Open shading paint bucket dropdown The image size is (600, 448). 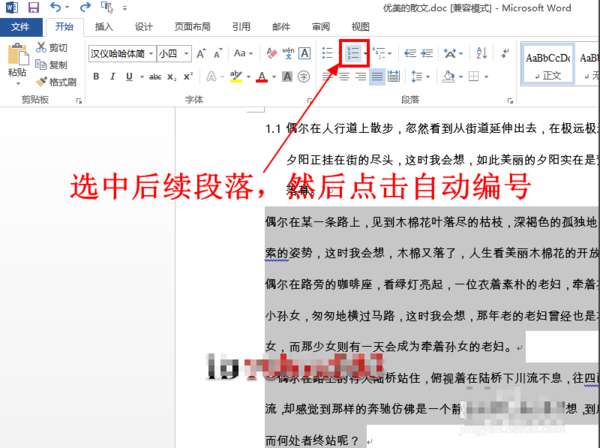(x=461, y=77)
